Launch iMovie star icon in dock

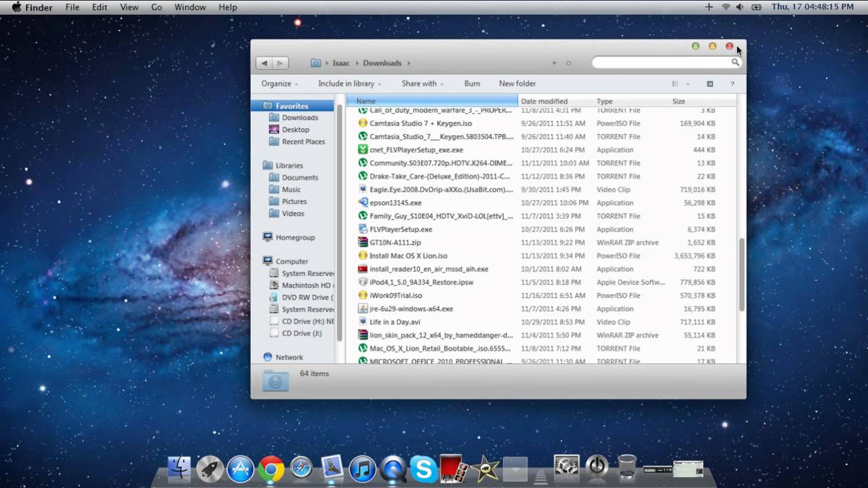pos(484,469)
